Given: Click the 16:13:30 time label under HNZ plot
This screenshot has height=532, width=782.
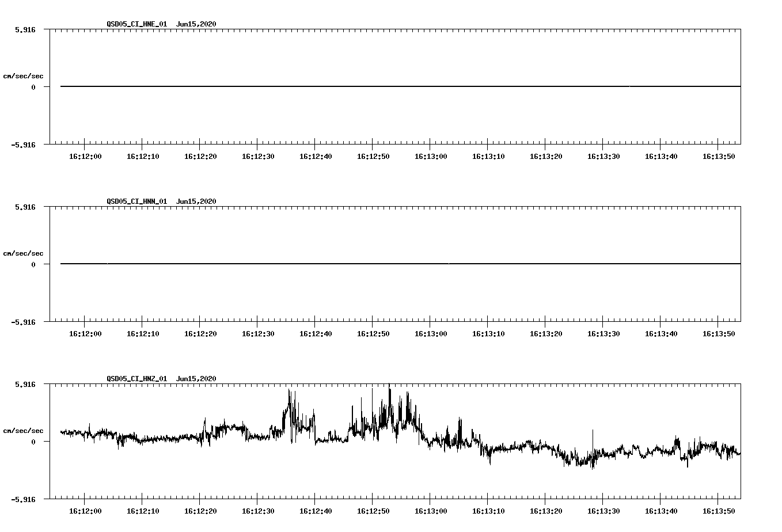Looking at the screenshot, I should tap(603, 511).
